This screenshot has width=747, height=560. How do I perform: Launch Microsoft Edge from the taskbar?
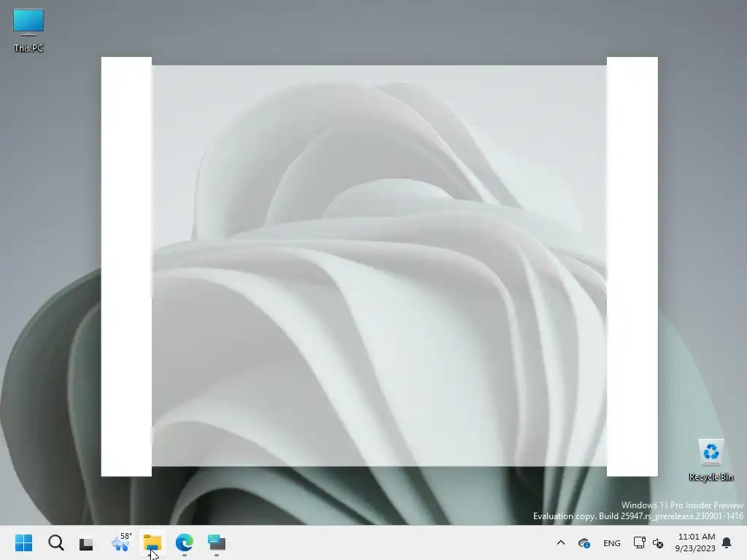[185, 542]
